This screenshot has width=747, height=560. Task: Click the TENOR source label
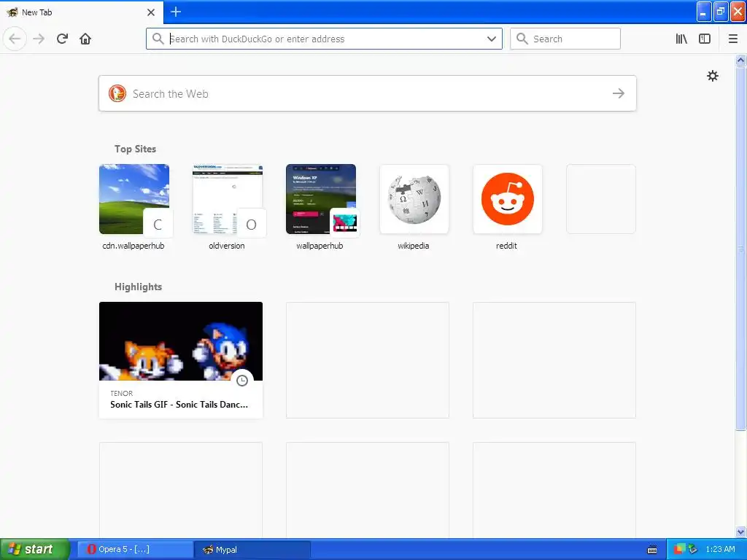click(x=122, y=393)
